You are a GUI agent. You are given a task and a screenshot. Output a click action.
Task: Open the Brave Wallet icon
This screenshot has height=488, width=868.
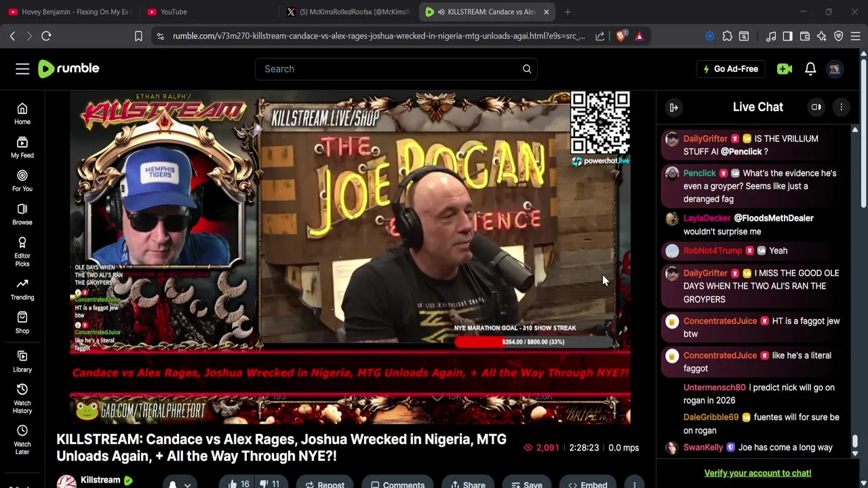[x=805, y=36]
